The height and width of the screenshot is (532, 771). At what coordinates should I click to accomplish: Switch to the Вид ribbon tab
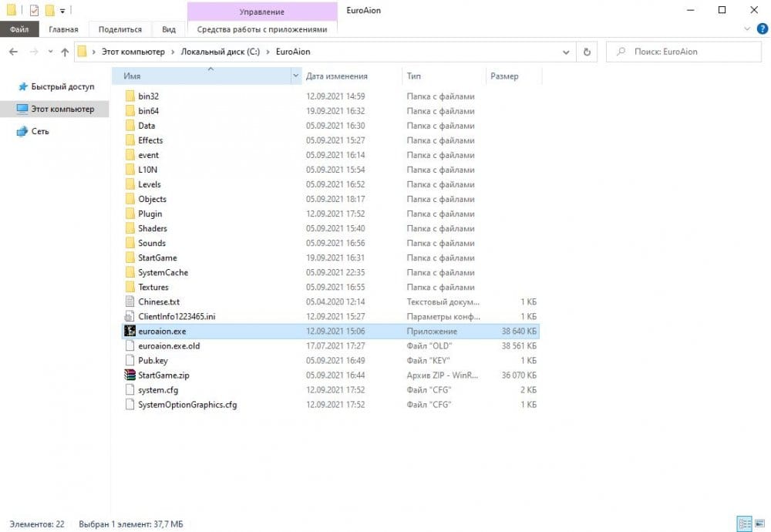point(169,29)
